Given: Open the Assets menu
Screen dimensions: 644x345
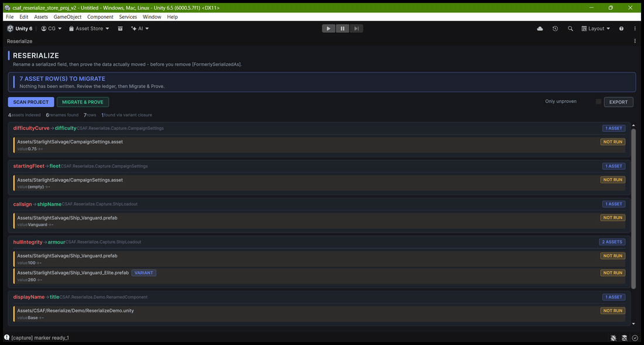Looking at the screenshot, I should [41, 17].
